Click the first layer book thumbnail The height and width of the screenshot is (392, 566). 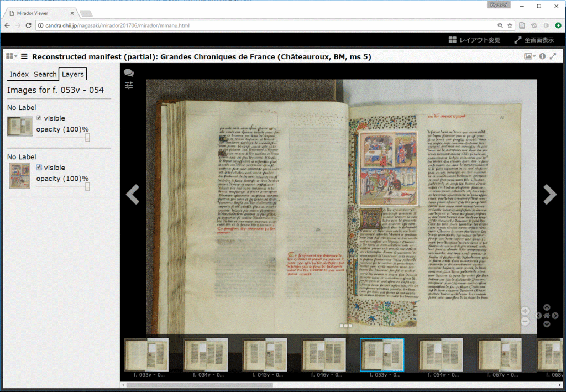coord(20,126)
